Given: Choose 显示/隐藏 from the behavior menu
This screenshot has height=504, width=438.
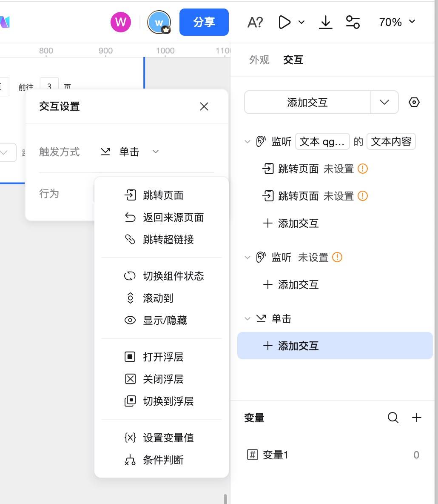Looking at the screenshot, I should tap(162, 320).
